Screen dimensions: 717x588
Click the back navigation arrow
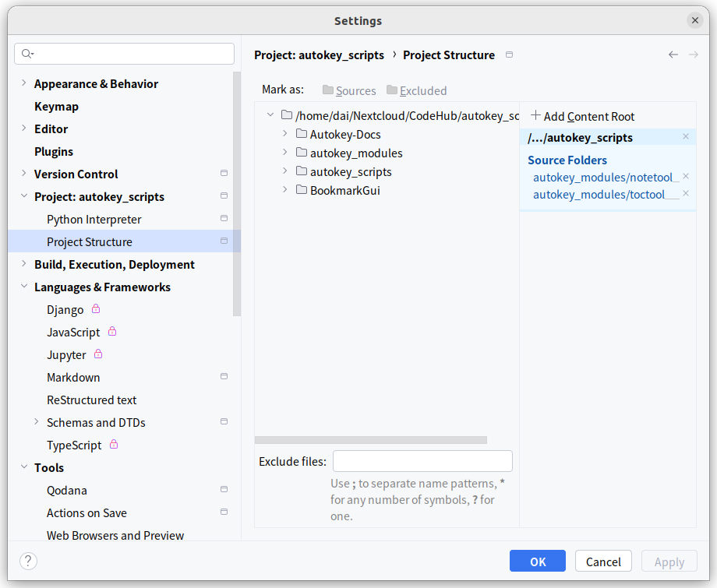[673, 55]
